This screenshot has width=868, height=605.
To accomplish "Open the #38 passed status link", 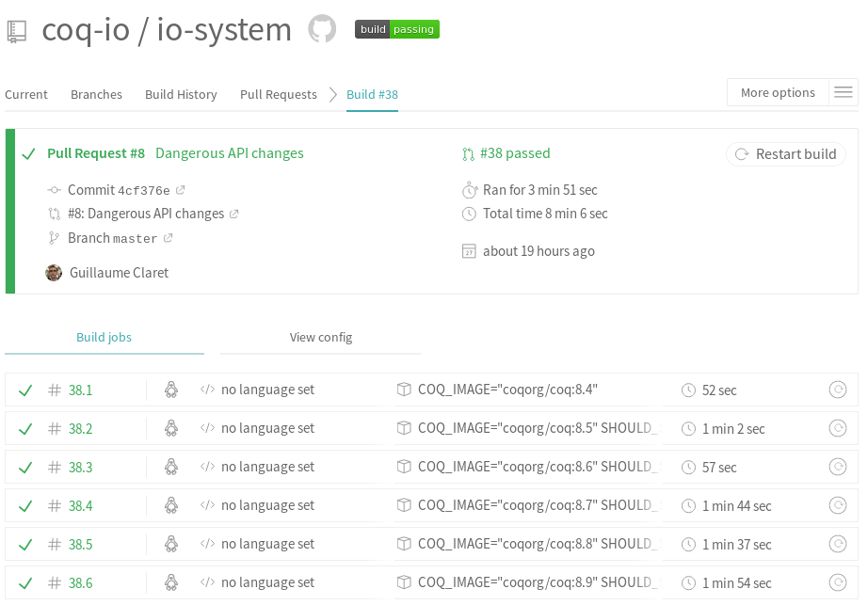I will coord(515,153).
